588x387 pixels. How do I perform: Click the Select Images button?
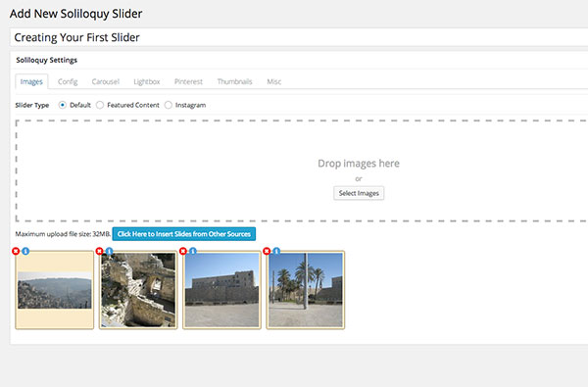[359, 193]
